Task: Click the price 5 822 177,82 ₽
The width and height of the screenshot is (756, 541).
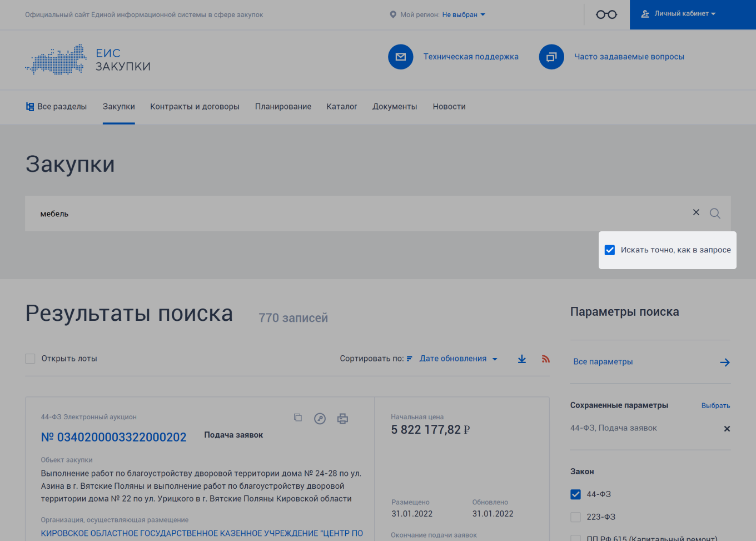Action: tap(430, 430)
